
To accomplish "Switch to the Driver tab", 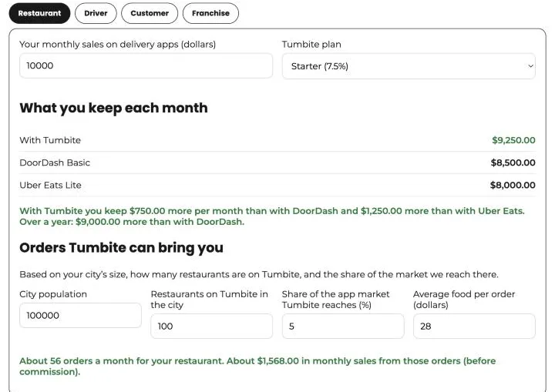I will coord(96,13).
